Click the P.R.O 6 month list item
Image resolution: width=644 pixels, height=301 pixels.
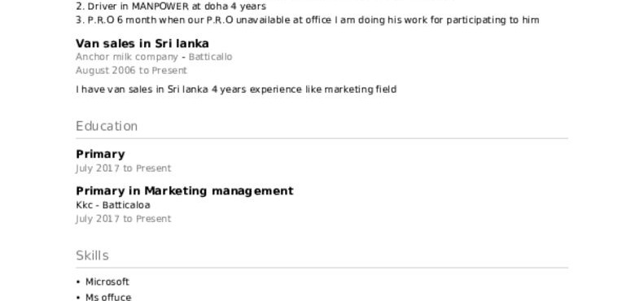307,20
